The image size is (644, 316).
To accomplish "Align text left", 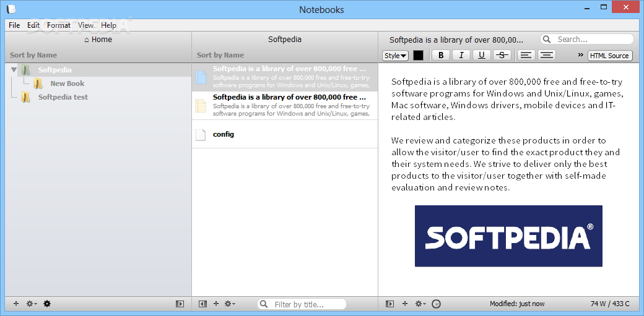I will tap(526, 56).
